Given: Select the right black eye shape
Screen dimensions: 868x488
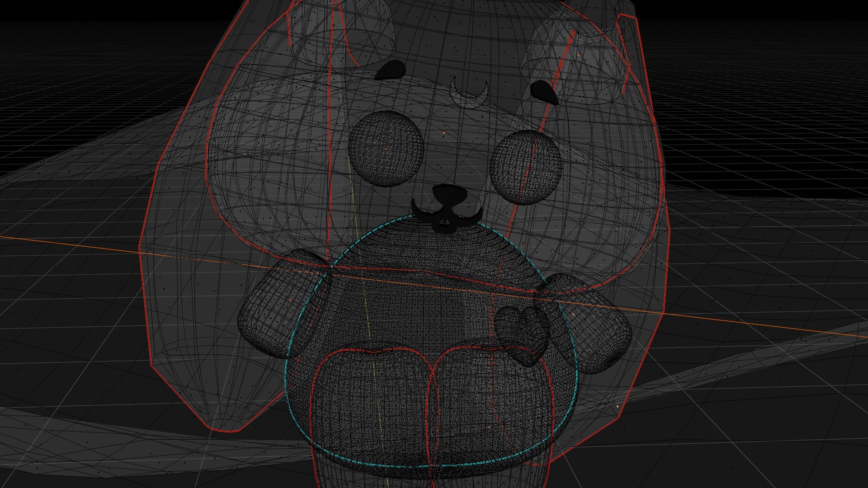Looking at the screenshot, I should pos(544,93).
